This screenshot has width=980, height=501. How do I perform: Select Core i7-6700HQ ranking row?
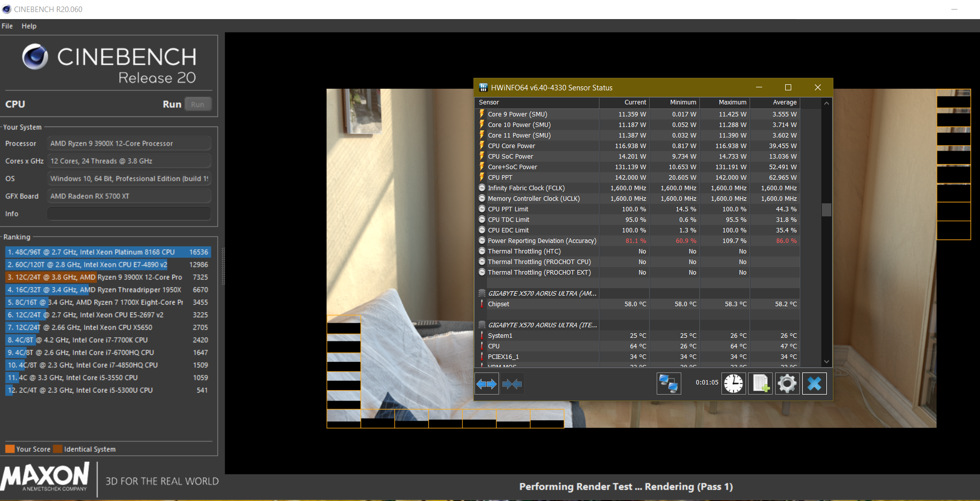coord(108,352)
